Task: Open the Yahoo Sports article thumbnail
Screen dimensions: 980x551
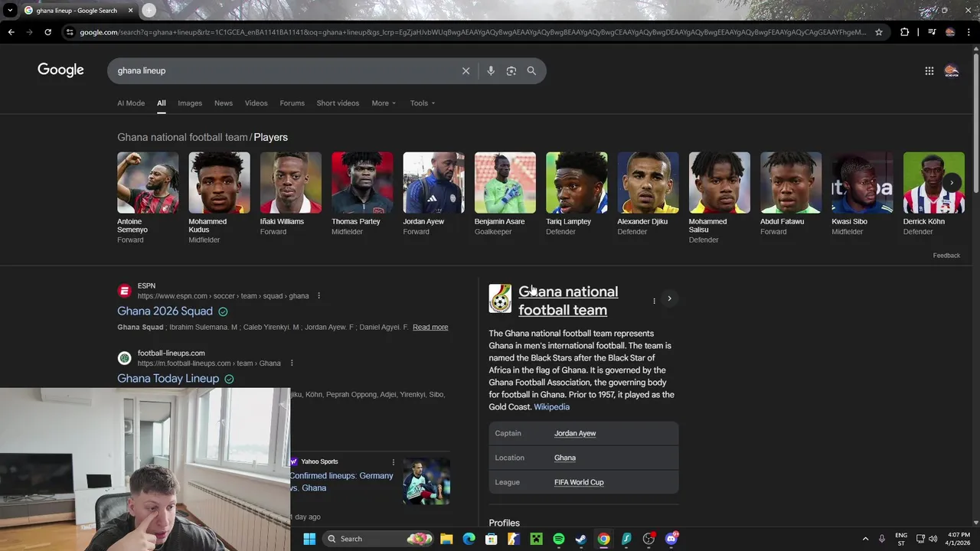Action: coord(426,481)
